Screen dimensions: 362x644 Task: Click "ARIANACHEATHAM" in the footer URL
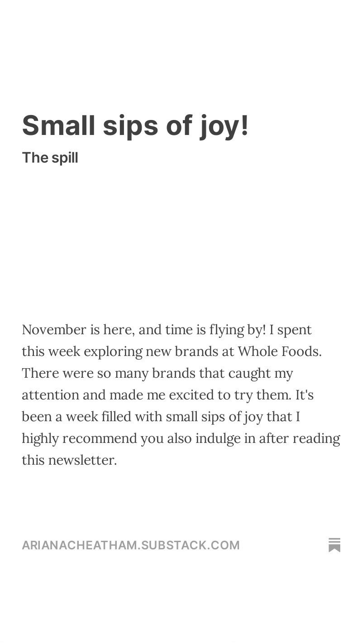pyautogui.click(x=80, y=545)
